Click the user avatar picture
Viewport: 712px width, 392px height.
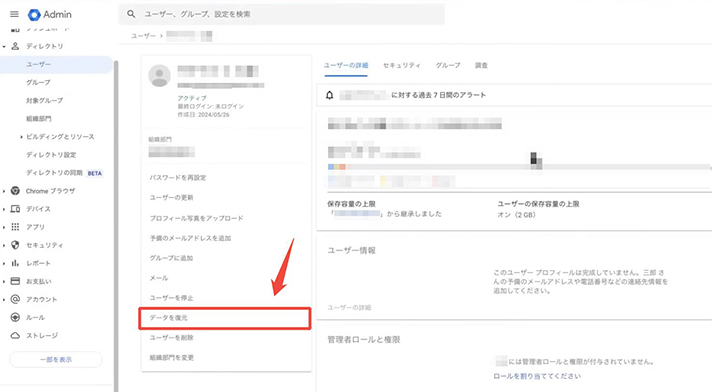(159, 76)
